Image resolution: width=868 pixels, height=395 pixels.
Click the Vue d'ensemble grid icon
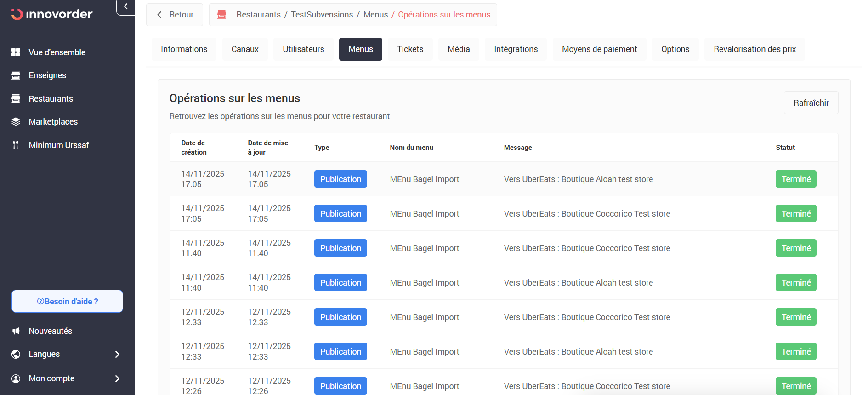(x=16, y=52)
